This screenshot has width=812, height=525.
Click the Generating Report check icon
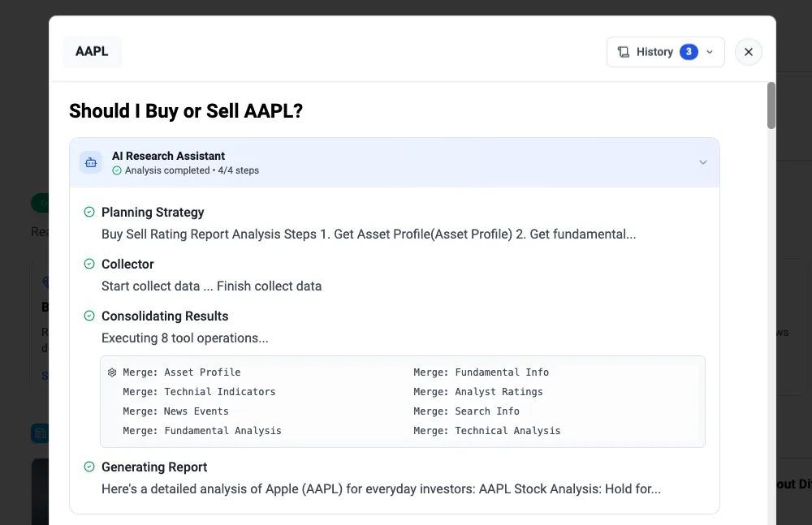[x=89, y=467]
